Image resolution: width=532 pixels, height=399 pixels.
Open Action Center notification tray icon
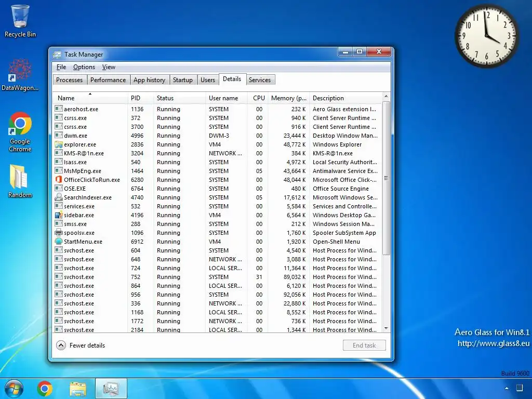(519, 388)
